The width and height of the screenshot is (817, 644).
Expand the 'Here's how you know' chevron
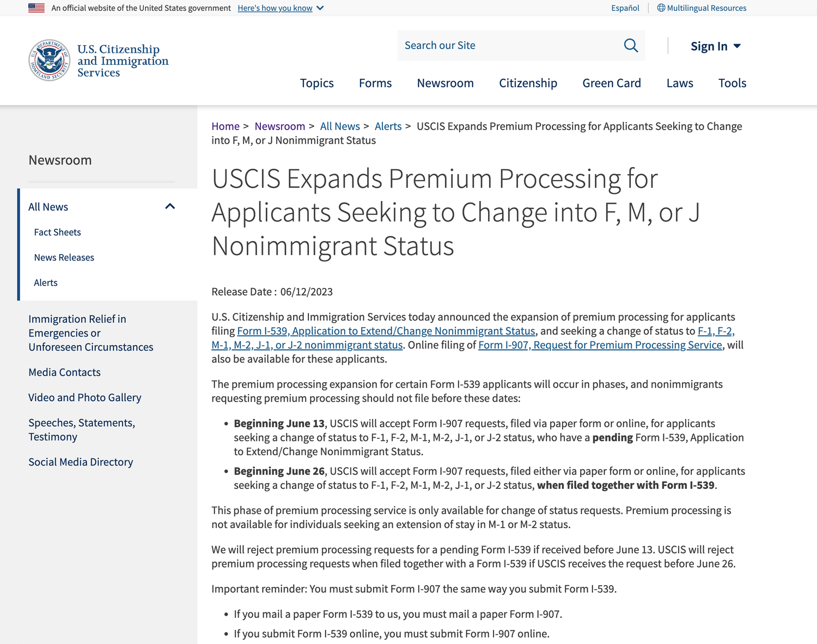(x=320, y=8)
